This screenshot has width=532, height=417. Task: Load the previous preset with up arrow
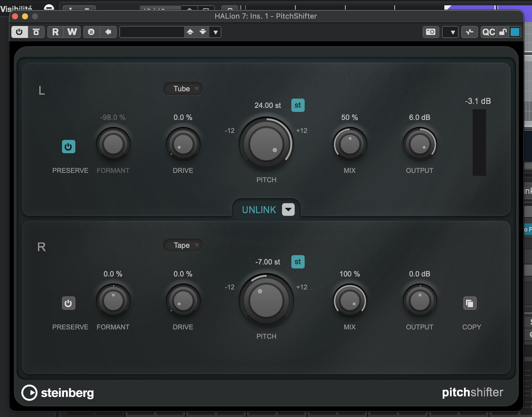pyautogui.click(x=190, y=32)
